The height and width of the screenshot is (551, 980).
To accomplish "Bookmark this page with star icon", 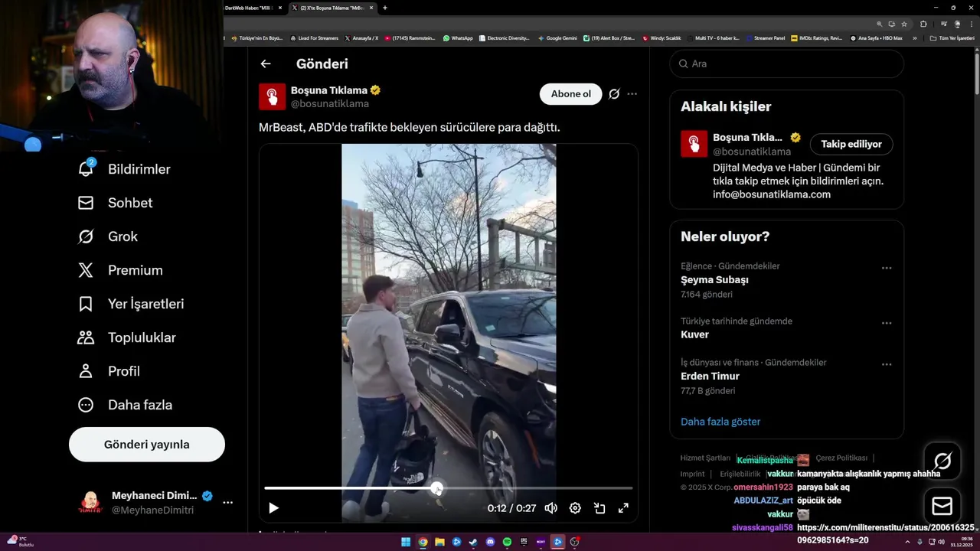I will tap(904, 24).
